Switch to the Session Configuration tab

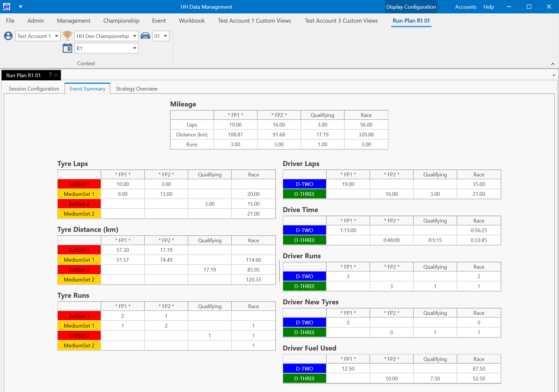tap(34, 89)
